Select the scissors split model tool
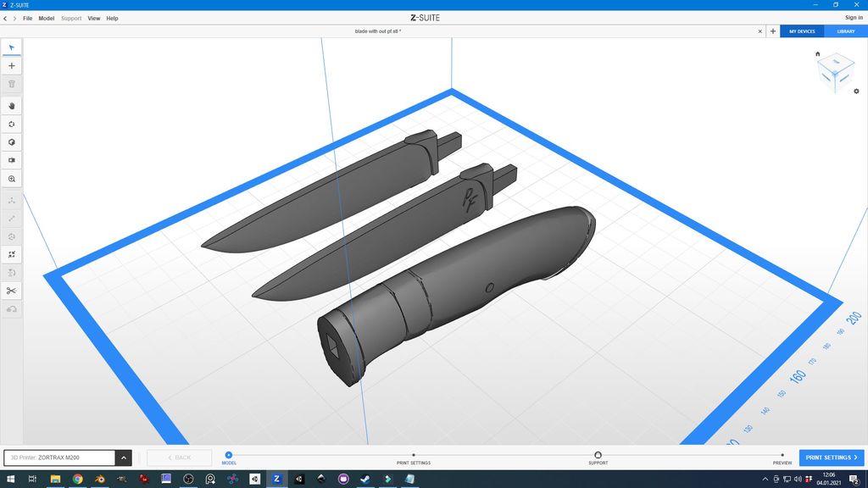This screenshot has height=488, width=868. click(12, 291)
